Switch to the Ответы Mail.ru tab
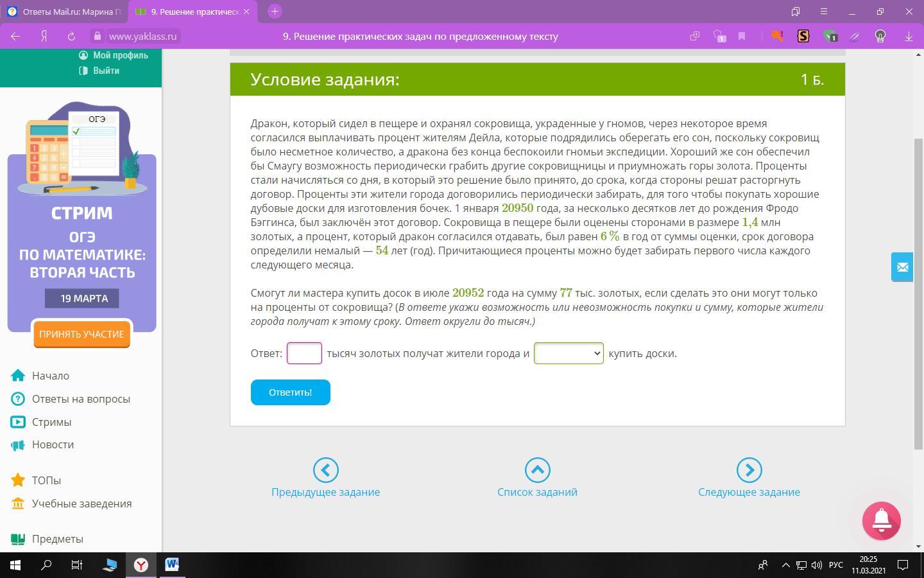Screen dimensions: 924x578 tap(64, 12)
